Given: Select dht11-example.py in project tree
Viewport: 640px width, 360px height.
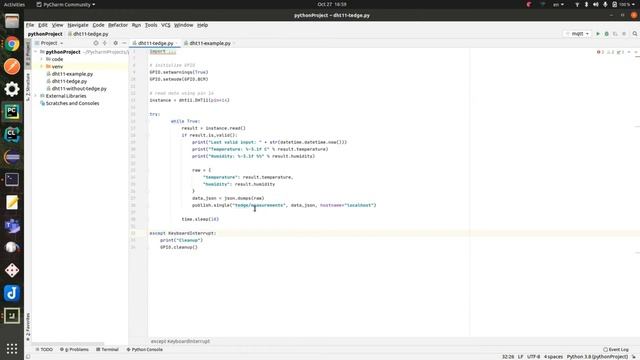Looking at the screenshot, I should point(72,74).
